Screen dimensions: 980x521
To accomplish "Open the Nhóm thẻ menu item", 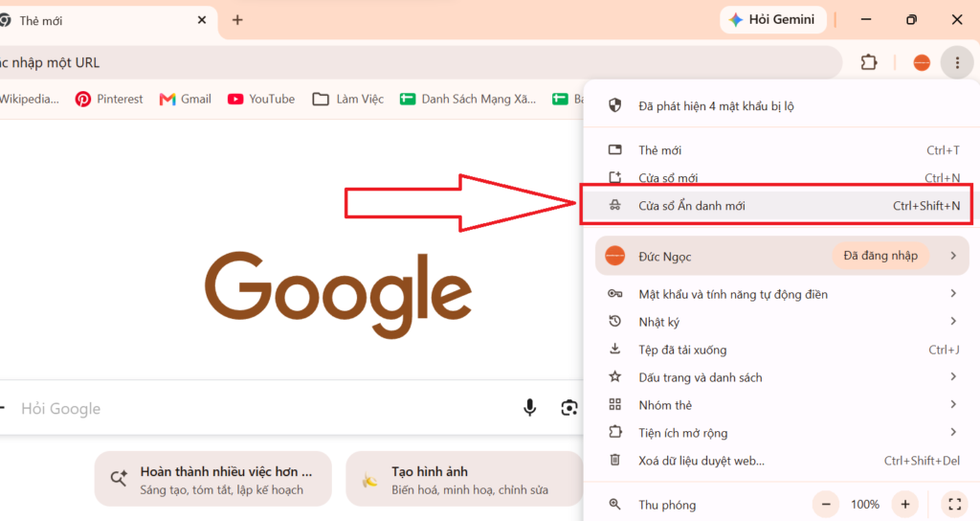I will [781, 405].
